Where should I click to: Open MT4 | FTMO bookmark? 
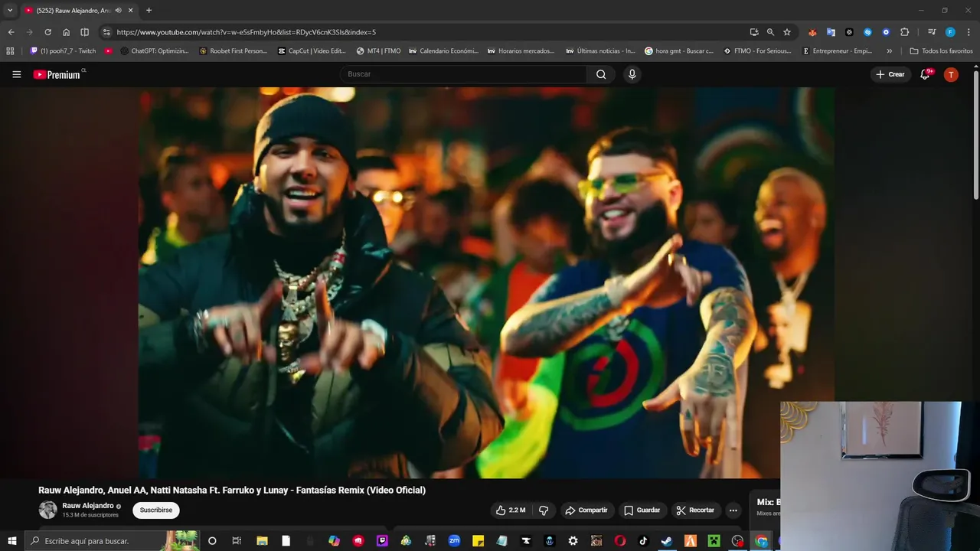[x=379, y=51]
